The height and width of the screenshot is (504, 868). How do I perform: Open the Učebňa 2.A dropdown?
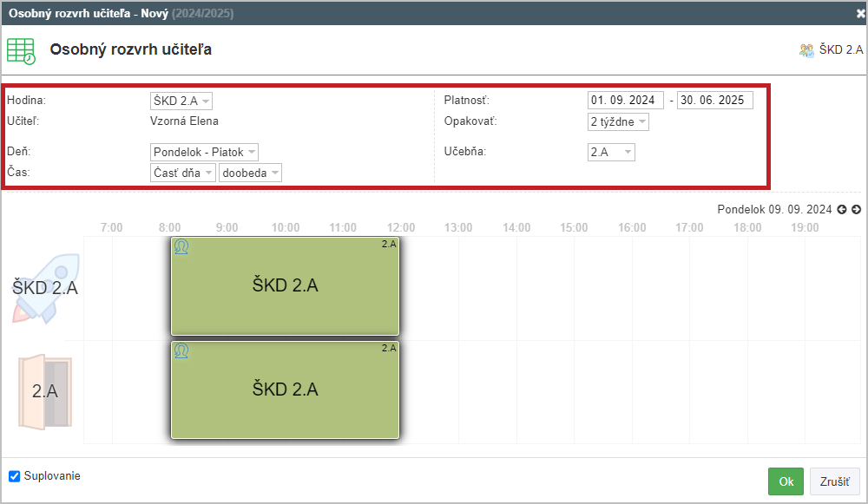[x=611, y=152]
